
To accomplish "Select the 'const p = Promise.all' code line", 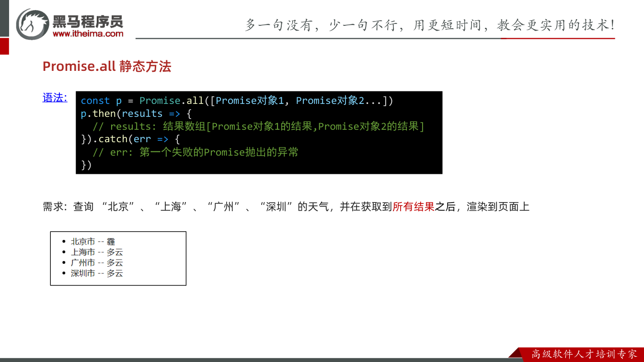I will (237, 101).
